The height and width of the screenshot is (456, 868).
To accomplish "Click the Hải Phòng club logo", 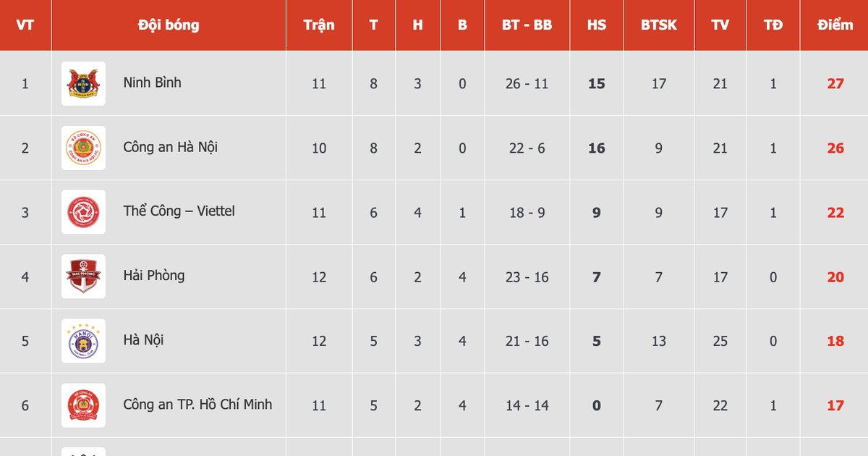I will coord(83,276).
